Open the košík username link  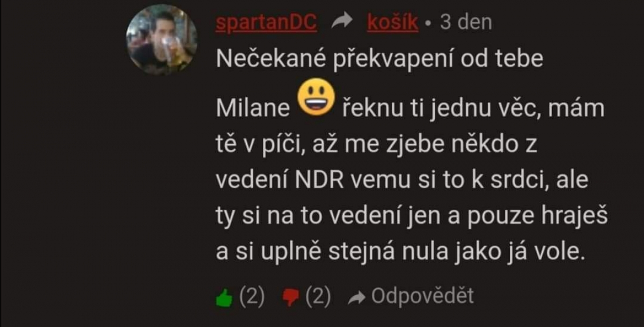tap(393, 23)
